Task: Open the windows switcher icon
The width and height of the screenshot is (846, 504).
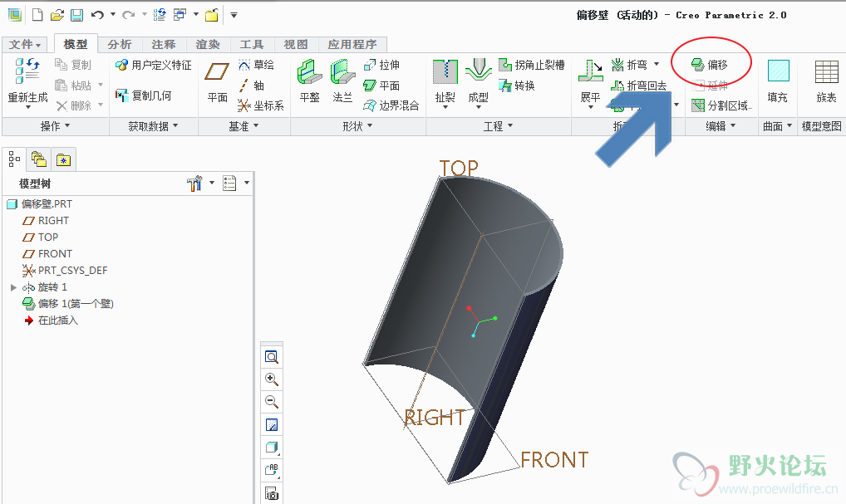Action: tap(180, 15)
